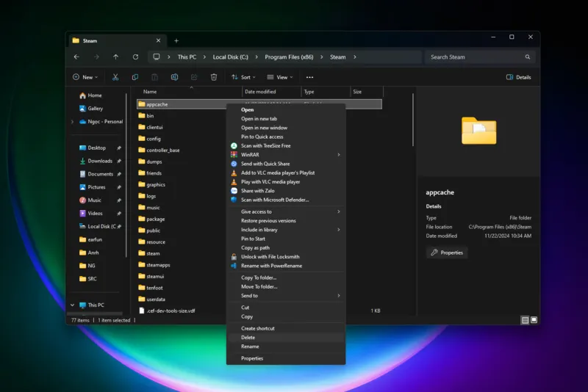Click the file list vertical scrollbar
This screenshot has height=392, width=588.
413,120
